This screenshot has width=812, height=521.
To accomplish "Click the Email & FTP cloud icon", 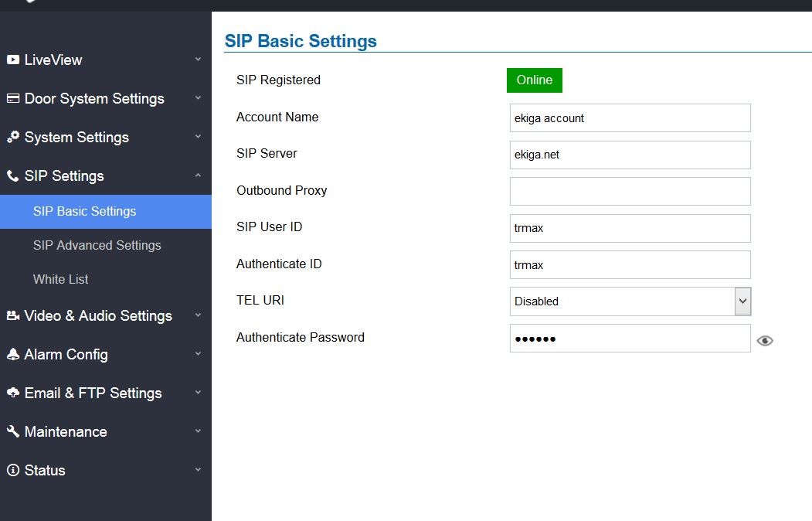I will [12, 393].
